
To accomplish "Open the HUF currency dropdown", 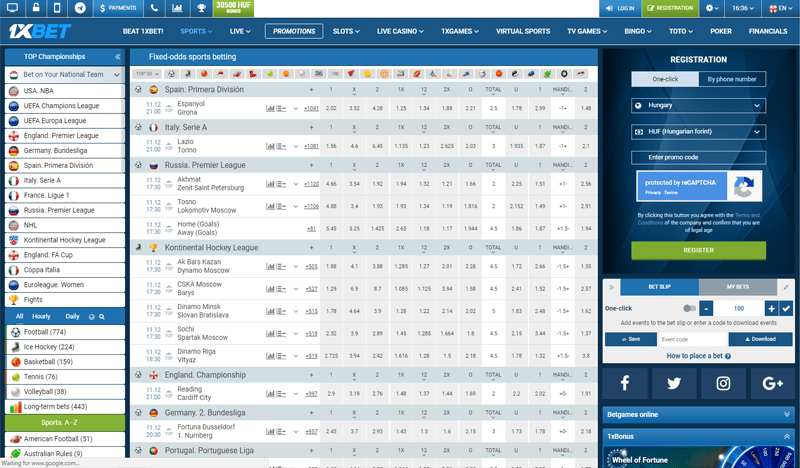I will pos(698,131).
